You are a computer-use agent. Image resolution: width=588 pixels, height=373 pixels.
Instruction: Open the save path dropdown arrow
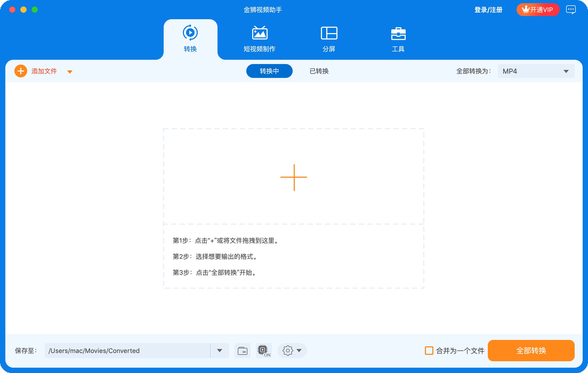(220, 351)
